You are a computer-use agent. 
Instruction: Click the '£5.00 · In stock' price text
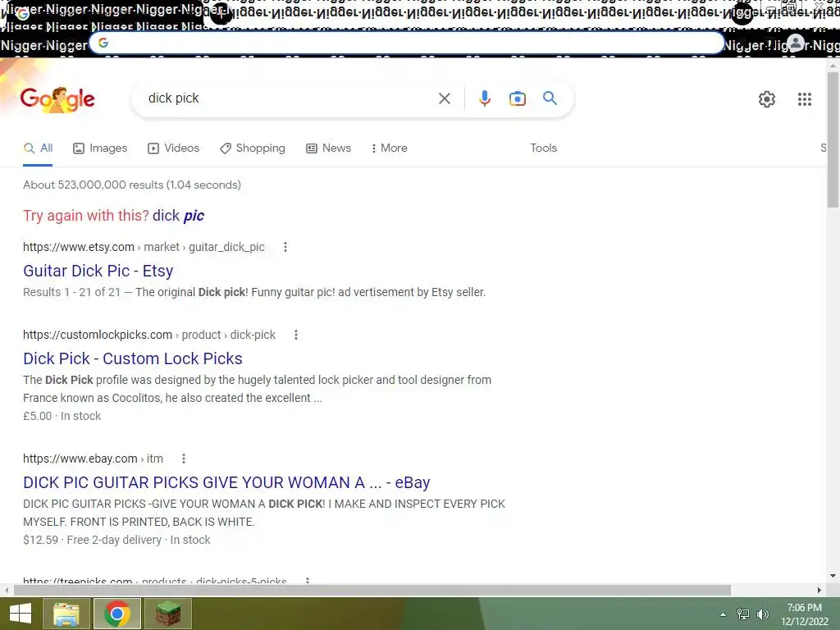pos(62,416)
